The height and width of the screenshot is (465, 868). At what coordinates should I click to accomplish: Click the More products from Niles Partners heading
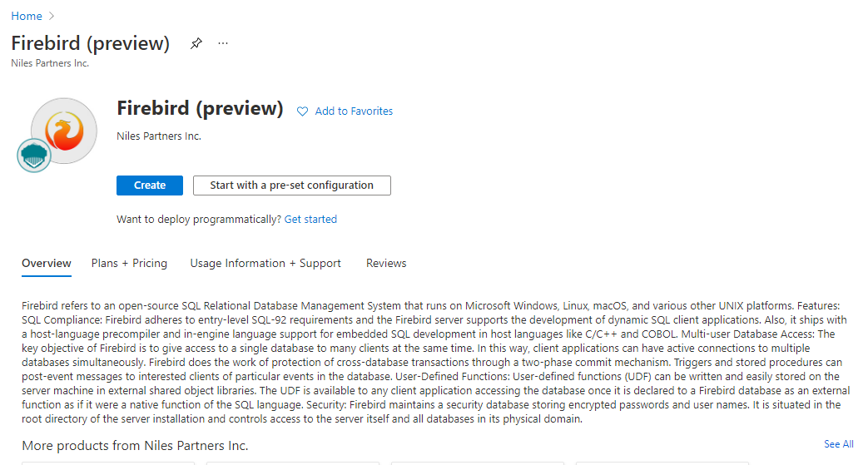135,446
